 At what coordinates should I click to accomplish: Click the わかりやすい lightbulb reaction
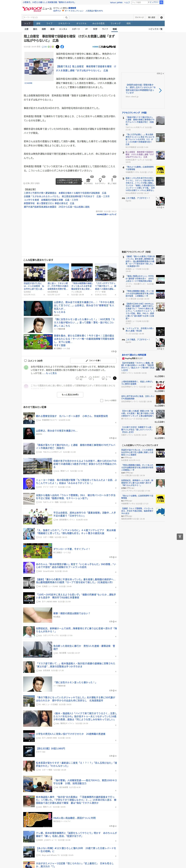(x=100, y=181)
